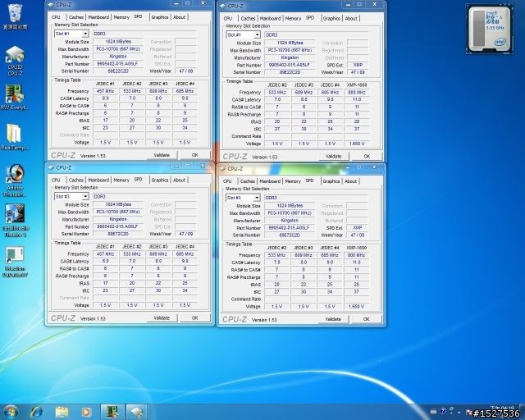Image resolution: width=525 pixels, height=420 pixels.
Task: Click the title bar icon of the Slot #3 XMP CPU-Z window
Action: [x=222, y=168]
